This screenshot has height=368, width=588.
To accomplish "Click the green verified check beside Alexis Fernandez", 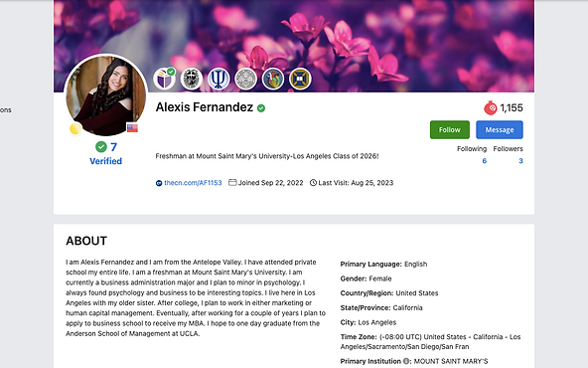I will (261, 108).
